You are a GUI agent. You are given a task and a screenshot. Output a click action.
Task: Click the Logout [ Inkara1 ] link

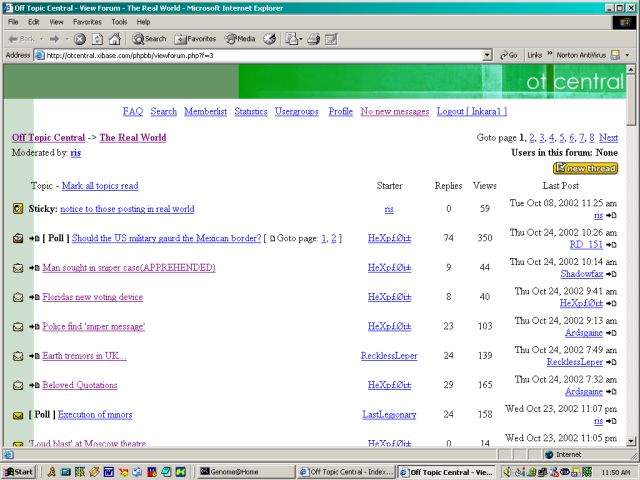pyautogui.click(x=472, y=111)
